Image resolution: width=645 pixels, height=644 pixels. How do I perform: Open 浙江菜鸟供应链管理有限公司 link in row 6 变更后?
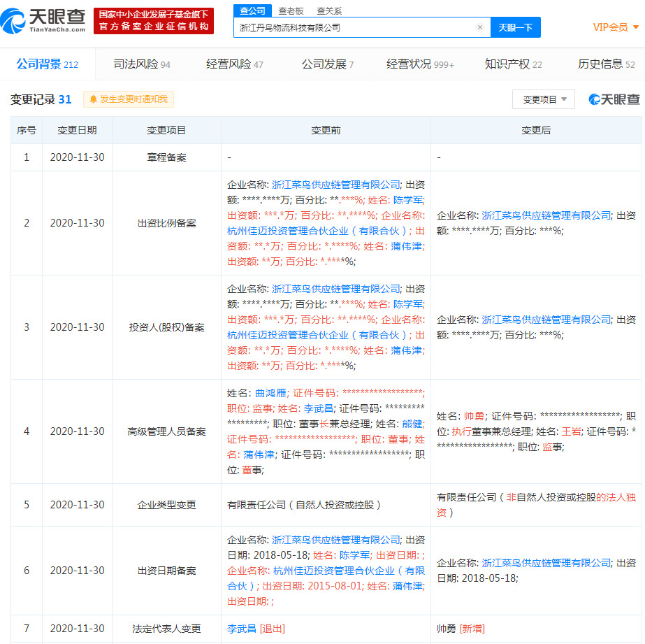pos(546,563)
